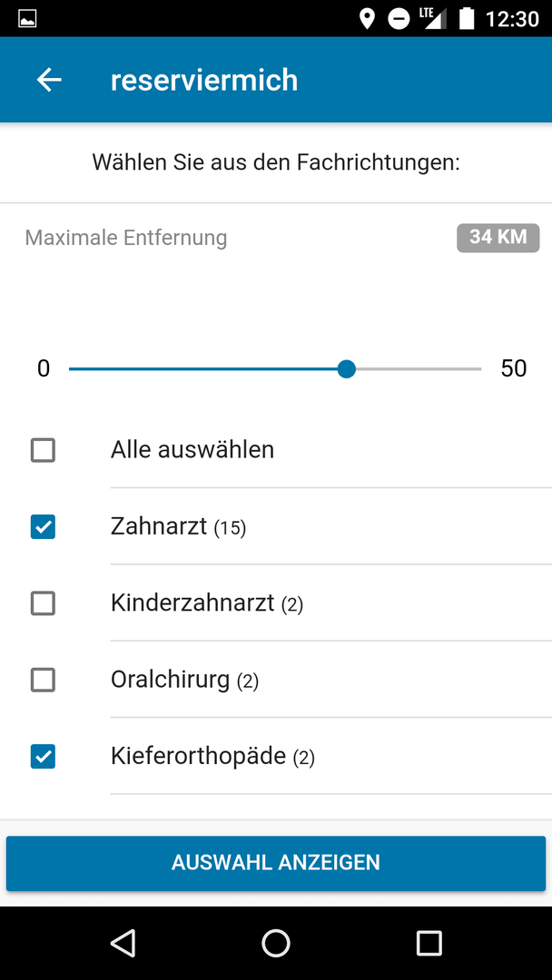552x980 pixels.
Task: Tap the do-not-disturb status icon
Action: [399, 19]
